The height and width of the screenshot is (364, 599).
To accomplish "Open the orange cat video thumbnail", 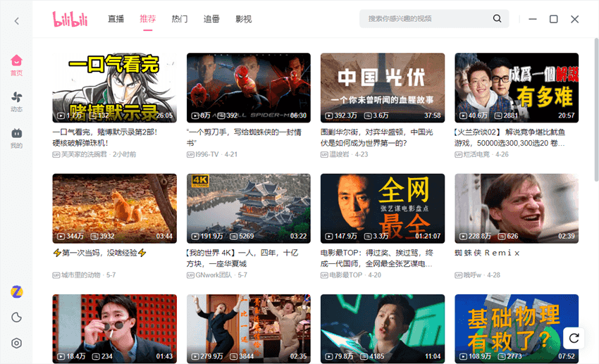I will (115, 208).
